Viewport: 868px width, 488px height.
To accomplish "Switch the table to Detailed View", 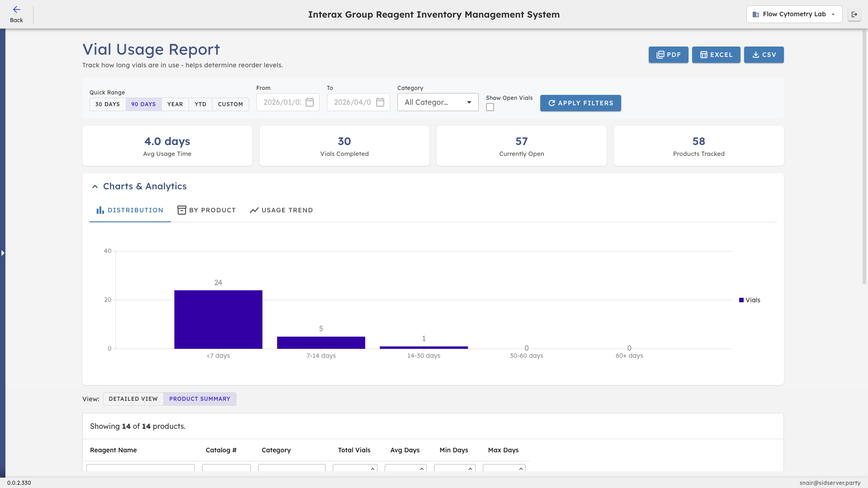I will tap(133, 399).
